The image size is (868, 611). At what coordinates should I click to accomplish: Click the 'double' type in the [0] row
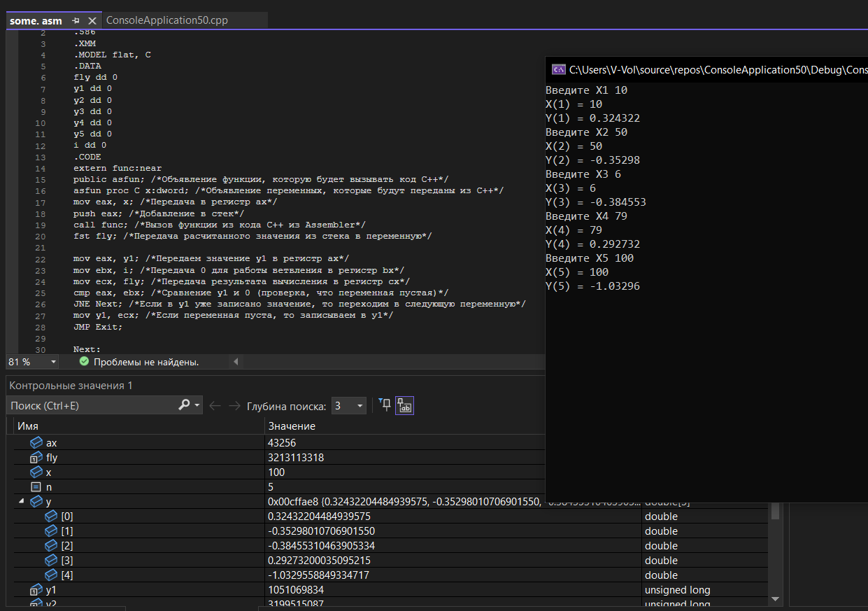[661, 517]
